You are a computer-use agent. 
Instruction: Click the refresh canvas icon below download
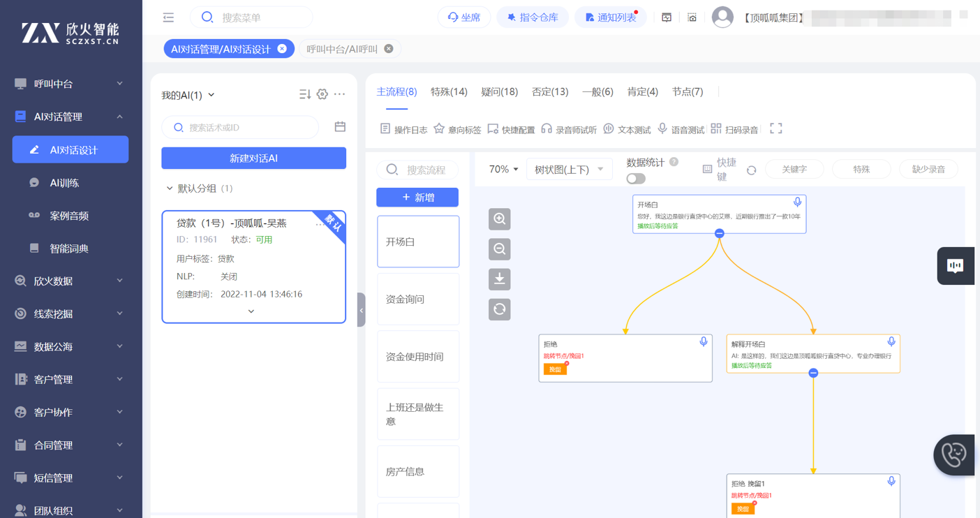499,309
